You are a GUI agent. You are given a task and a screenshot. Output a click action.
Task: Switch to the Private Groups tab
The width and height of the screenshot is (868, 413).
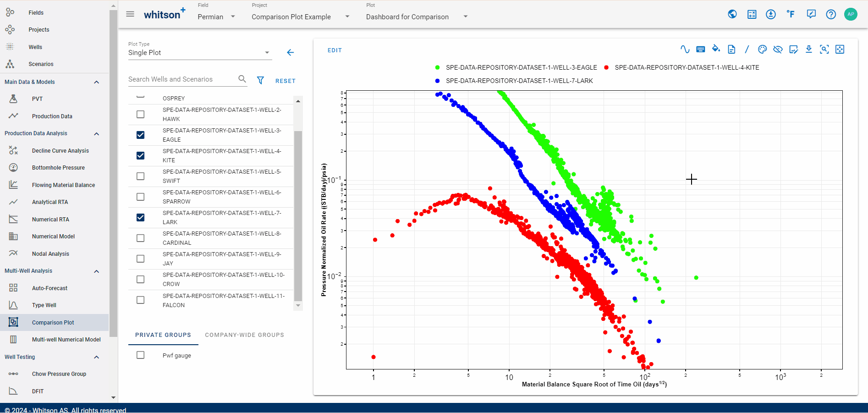tap(163, 335)
